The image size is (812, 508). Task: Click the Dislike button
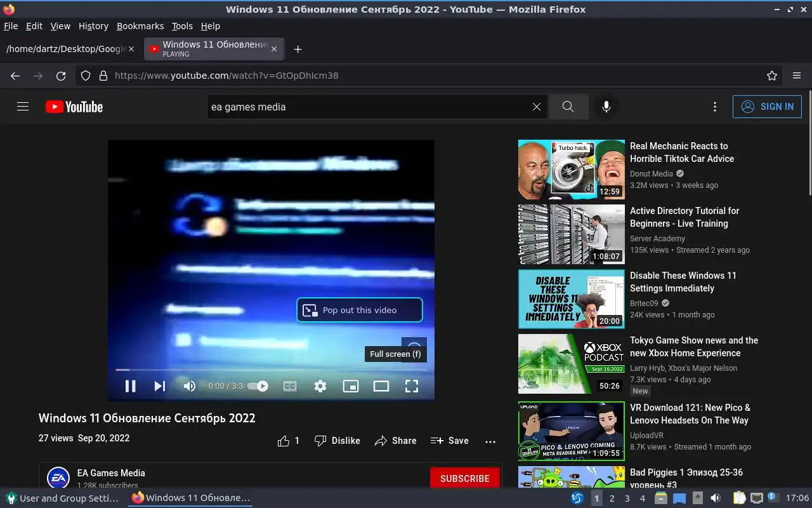337,441
